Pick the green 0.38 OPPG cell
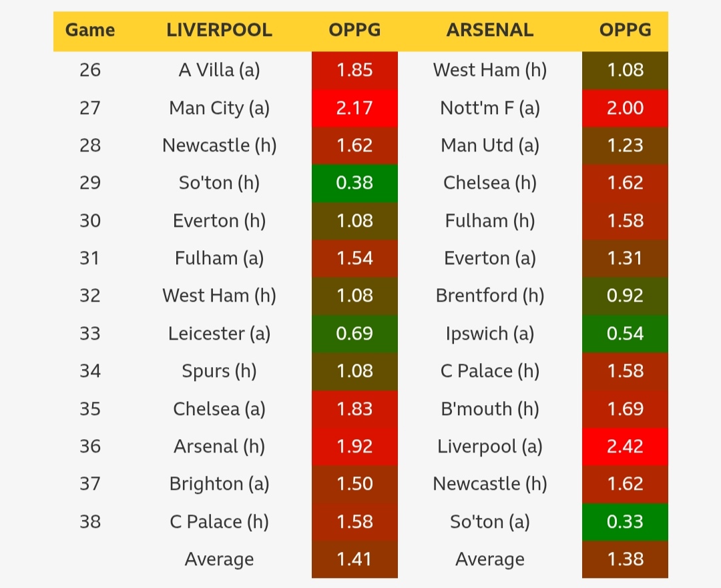This screenshot has height=588, width=721. 354,183
